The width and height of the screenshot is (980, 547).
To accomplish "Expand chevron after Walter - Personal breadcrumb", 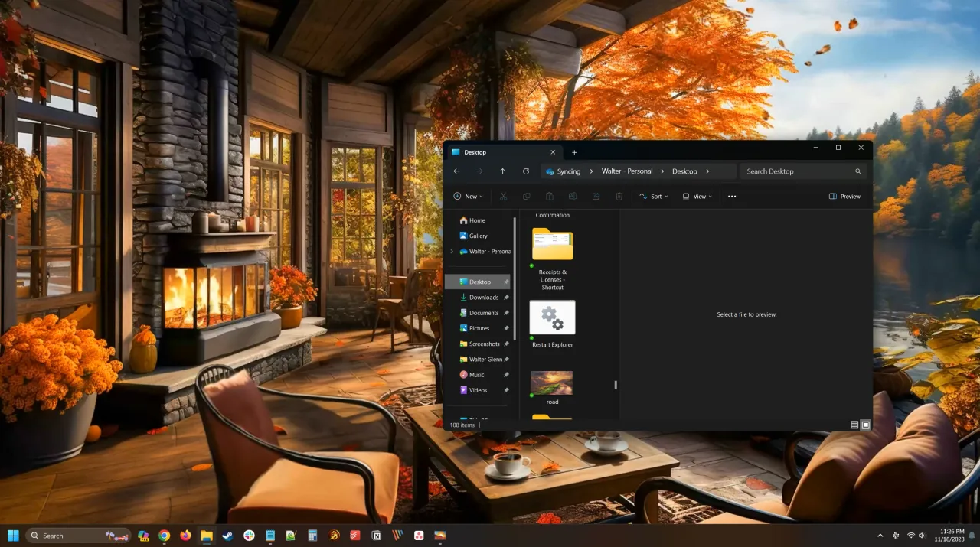I will click(x=662, y=171).
